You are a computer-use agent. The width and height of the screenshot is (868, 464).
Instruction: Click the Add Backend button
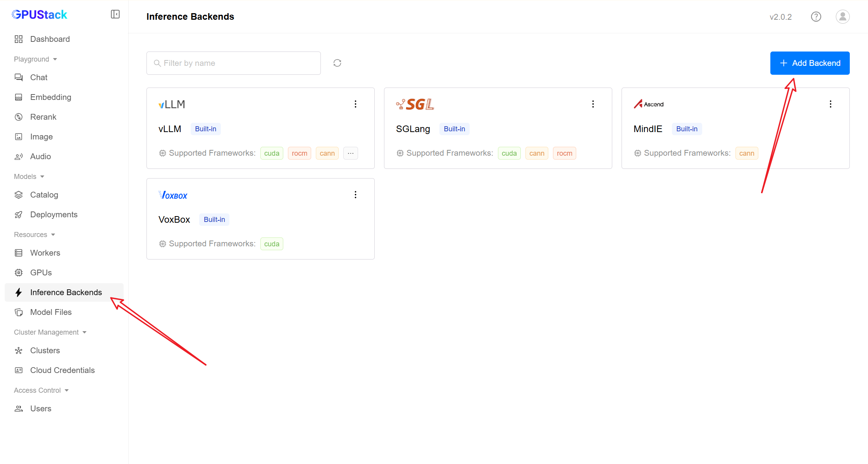click(x=809, y=63)
